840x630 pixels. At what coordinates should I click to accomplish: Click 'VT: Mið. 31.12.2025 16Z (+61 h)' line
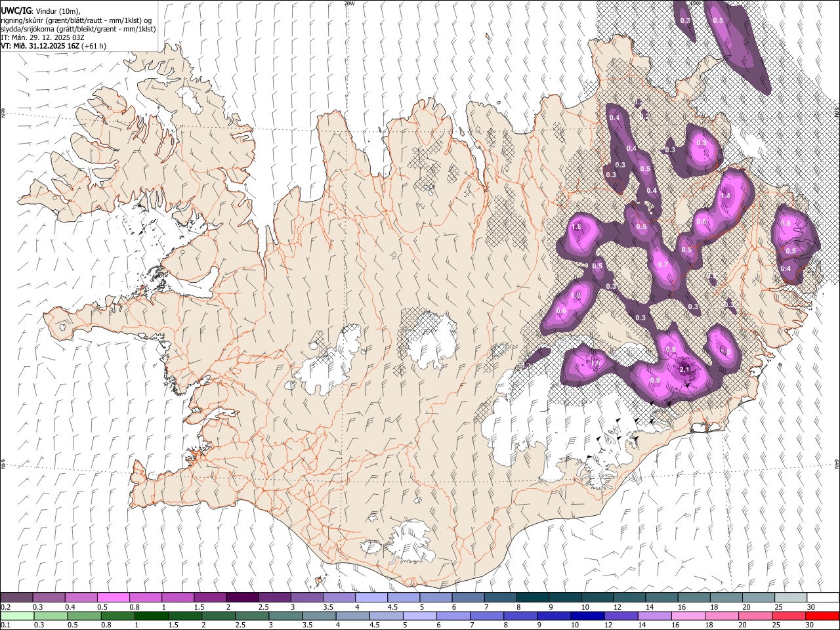click(x=54, y=46)
